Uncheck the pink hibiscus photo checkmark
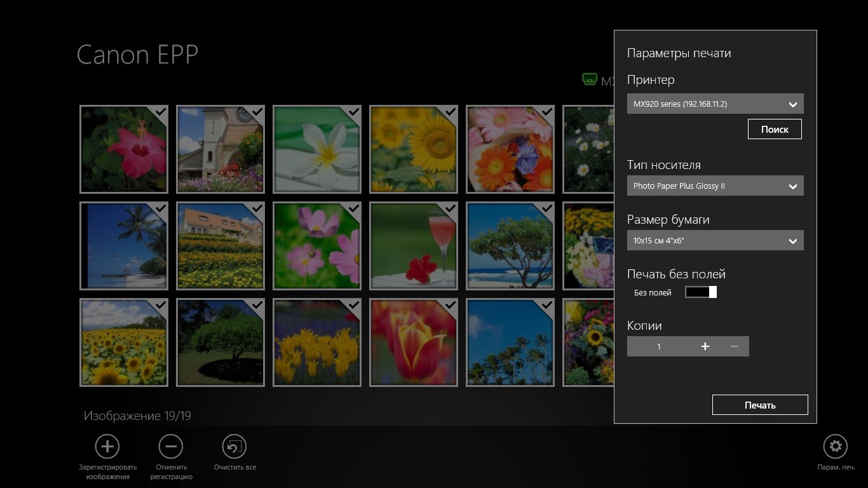This screenshot has width=868, height=488. (160, 112)
